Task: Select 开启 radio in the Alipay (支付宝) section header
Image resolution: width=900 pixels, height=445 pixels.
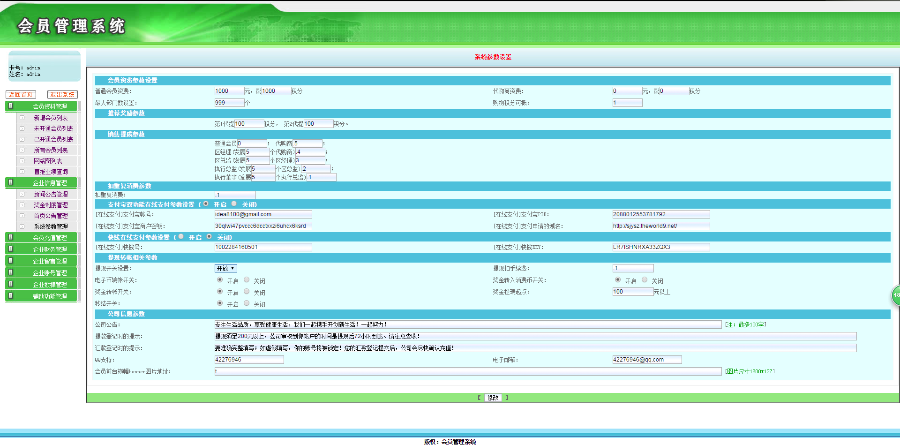Action: tap(205, 204)
